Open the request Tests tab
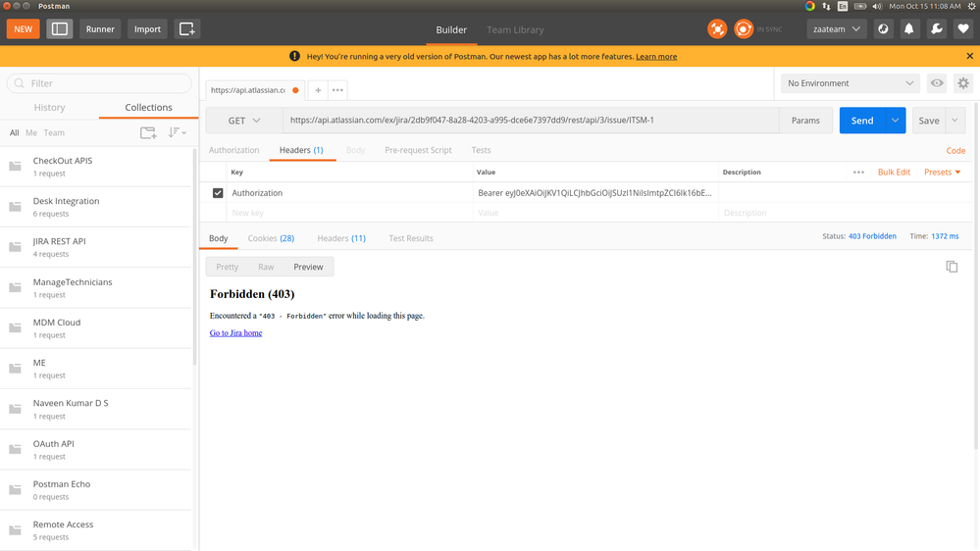The width and height of the screenshot is (980, 551). 481,150
